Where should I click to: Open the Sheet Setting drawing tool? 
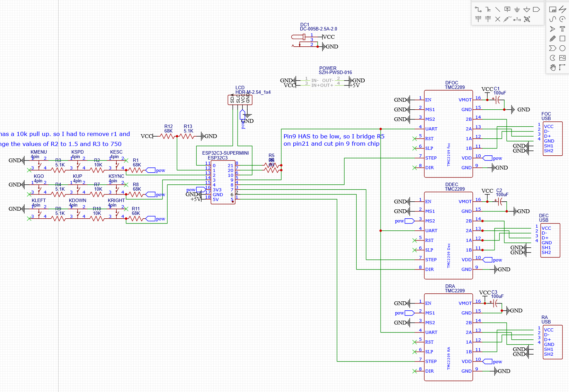[553, 9]
